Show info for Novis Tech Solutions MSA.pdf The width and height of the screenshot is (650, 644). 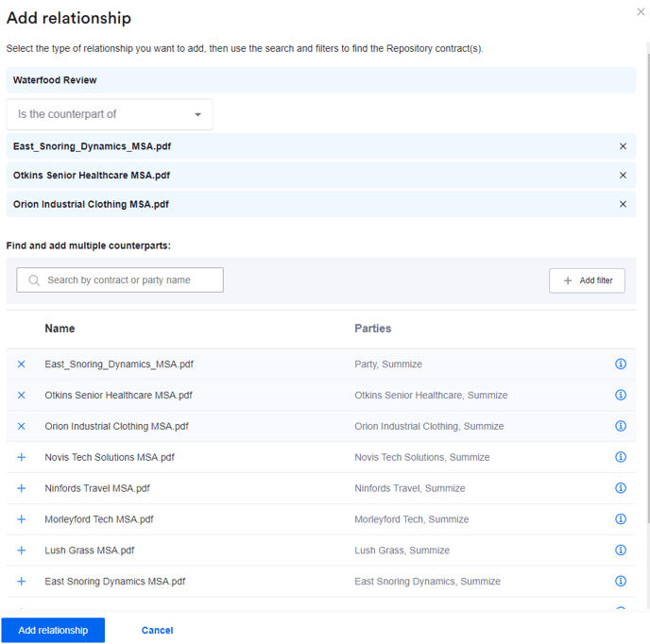[621, 457]
